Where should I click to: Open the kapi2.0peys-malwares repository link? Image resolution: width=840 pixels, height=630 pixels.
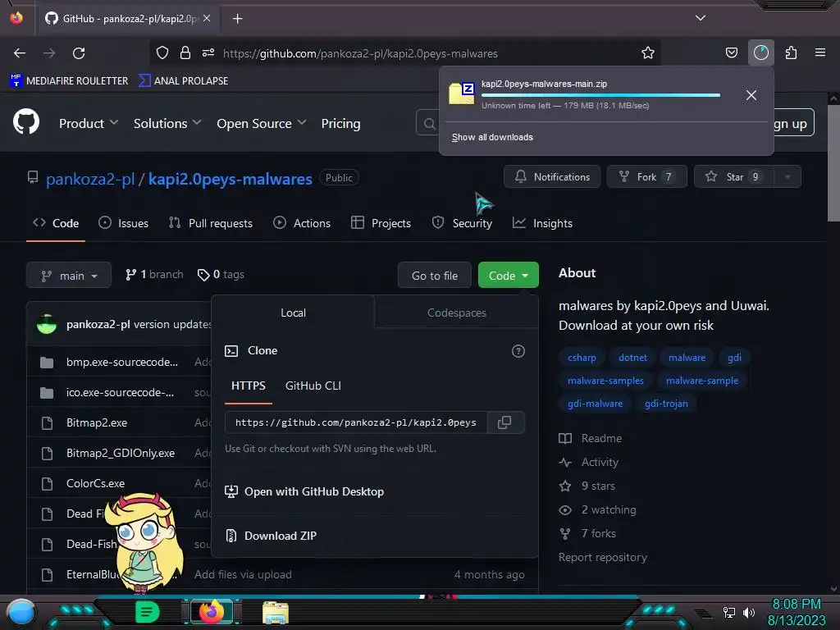(231, 179)
